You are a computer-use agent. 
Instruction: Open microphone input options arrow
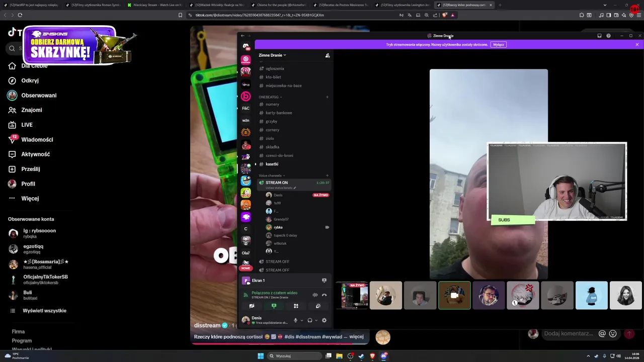point(302,320)
